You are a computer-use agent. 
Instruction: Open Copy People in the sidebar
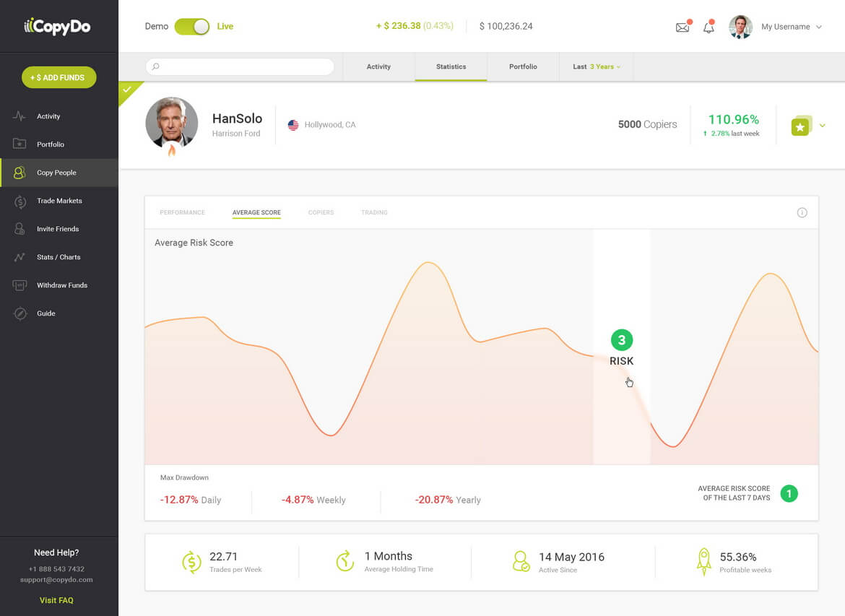pyautogui.click(x=59, y=173)
